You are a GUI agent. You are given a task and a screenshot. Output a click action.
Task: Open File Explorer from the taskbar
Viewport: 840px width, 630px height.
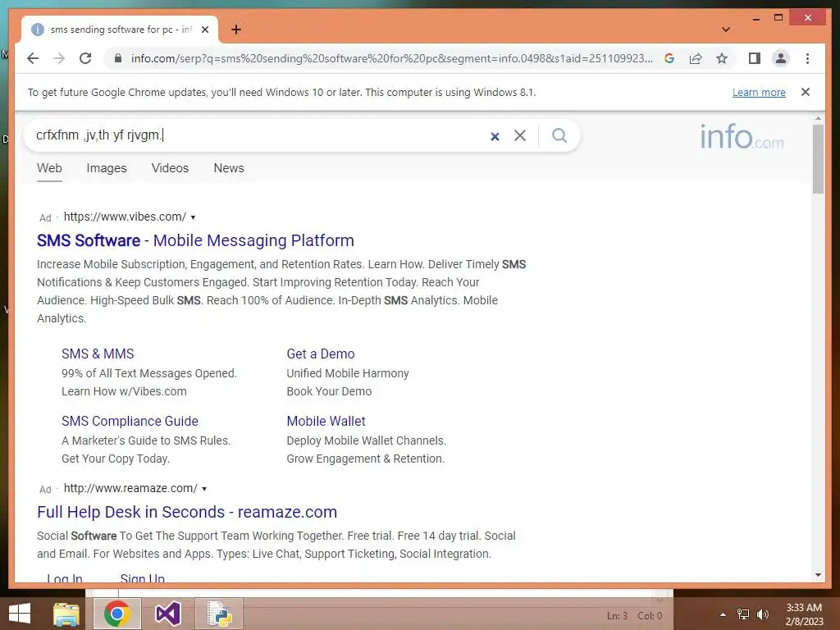[66, 614]
